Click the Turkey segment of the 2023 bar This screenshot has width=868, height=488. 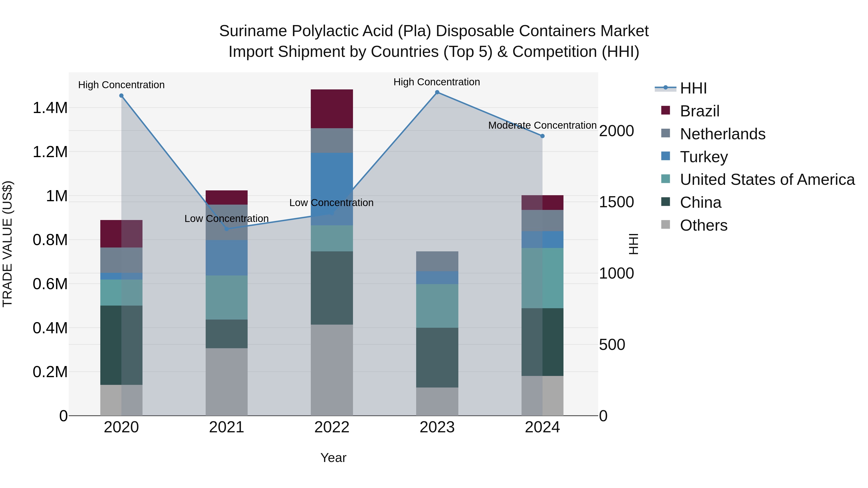pos(437,278)
